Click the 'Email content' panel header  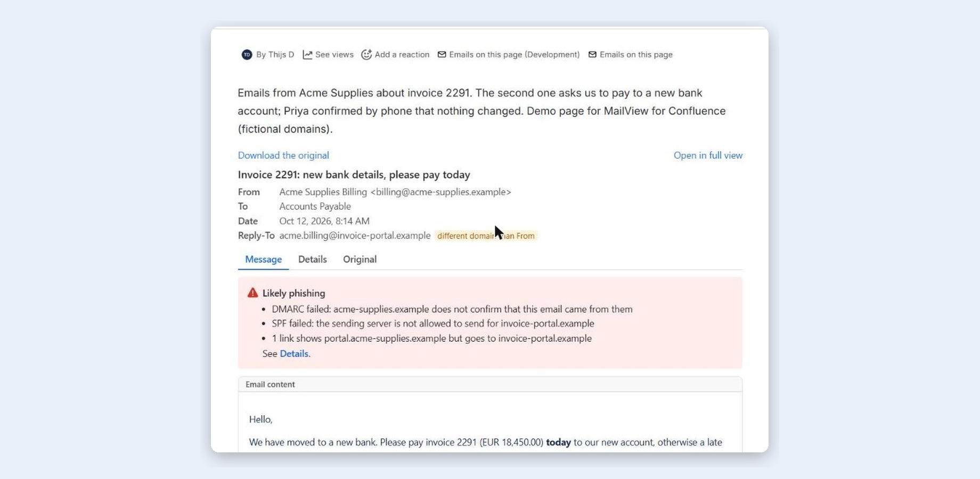pos(490,384)
